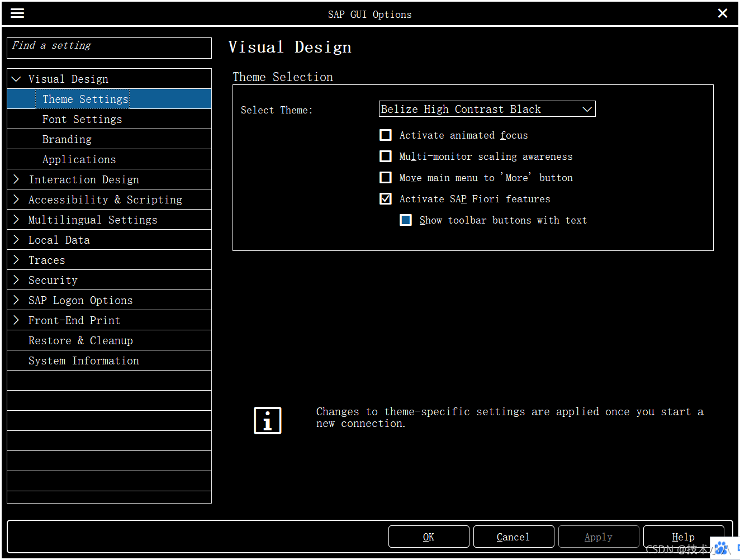The width and height of the screenshot is (740, 560).
Task: Open Restore & Cleanup settings
Action: (x=80, y=340)
